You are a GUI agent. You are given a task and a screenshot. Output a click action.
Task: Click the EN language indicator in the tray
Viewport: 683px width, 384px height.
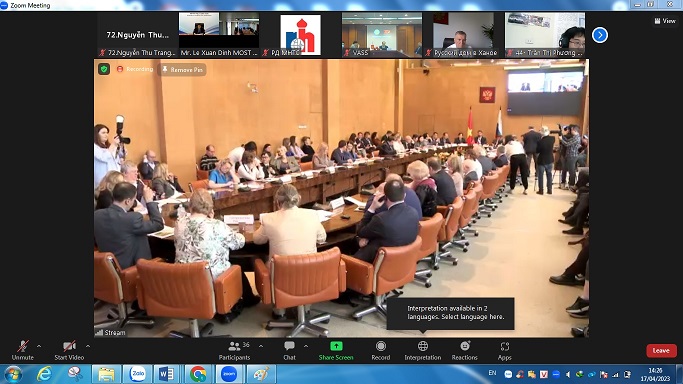[x=492, y=373]
